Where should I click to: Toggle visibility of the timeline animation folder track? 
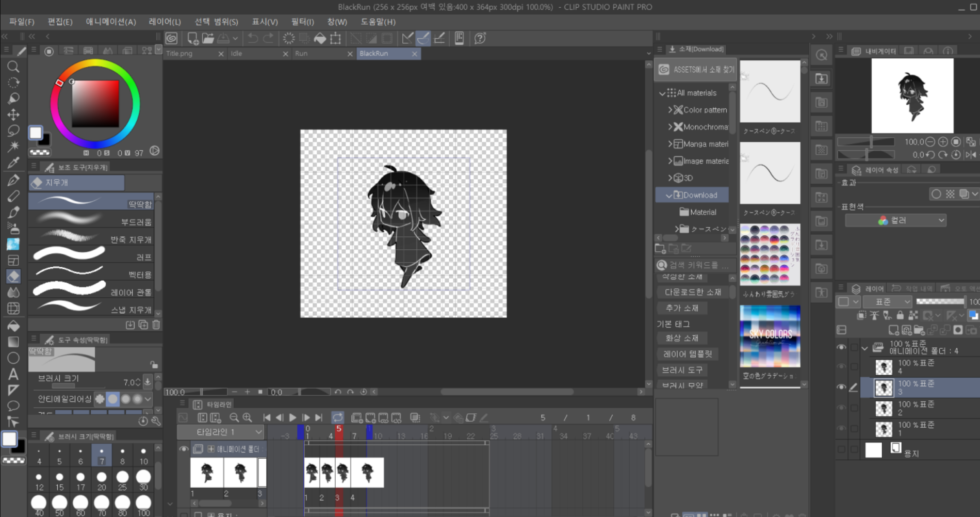(183, 449)
